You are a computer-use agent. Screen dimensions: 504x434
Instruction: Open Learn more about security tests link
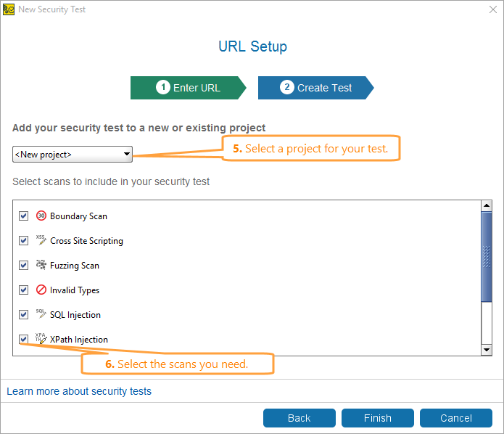(79, 391)
